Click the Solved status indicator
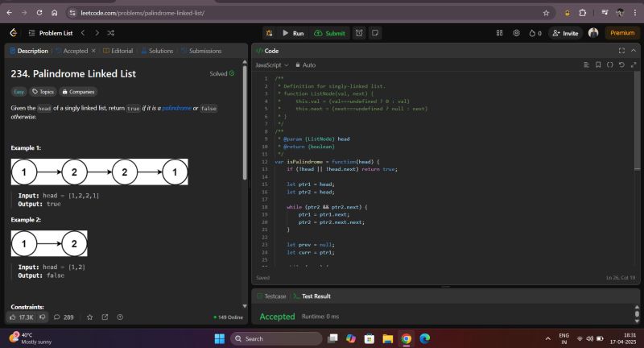The width and height of the screenshot is (644, 348). (x=222, y=73)
